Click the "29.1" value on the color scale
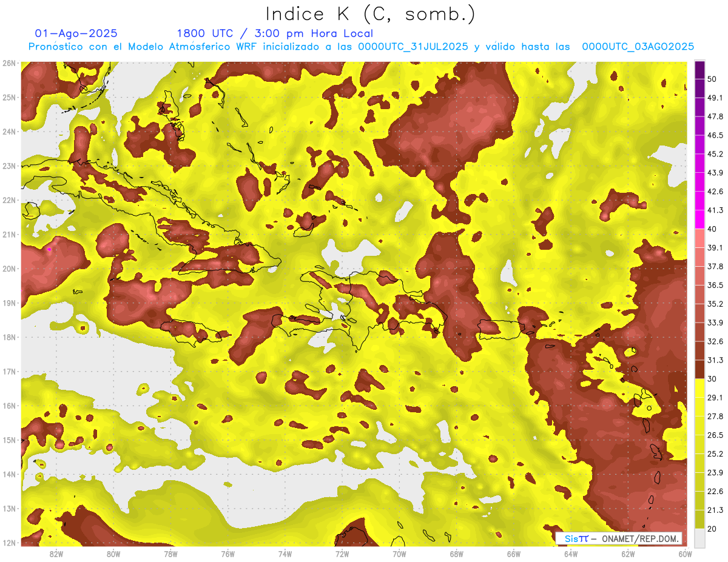This screenshot has height=562, width=728. point(715,398)
